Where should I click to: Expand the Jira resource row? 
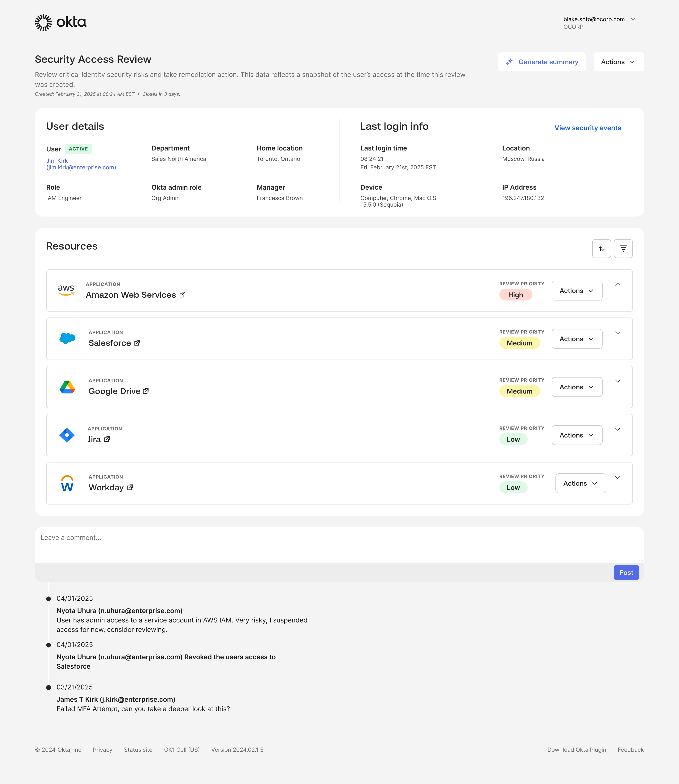(617, 429)
